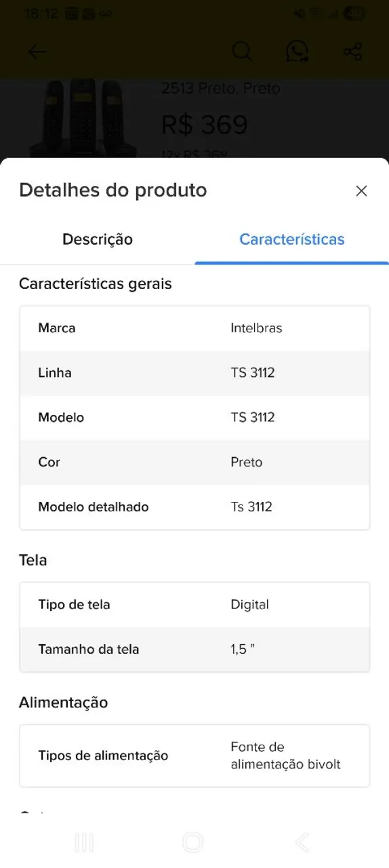
Task: Tap the battery indicator in status bar
Action: pyautogui.click(x=354, y=14)
